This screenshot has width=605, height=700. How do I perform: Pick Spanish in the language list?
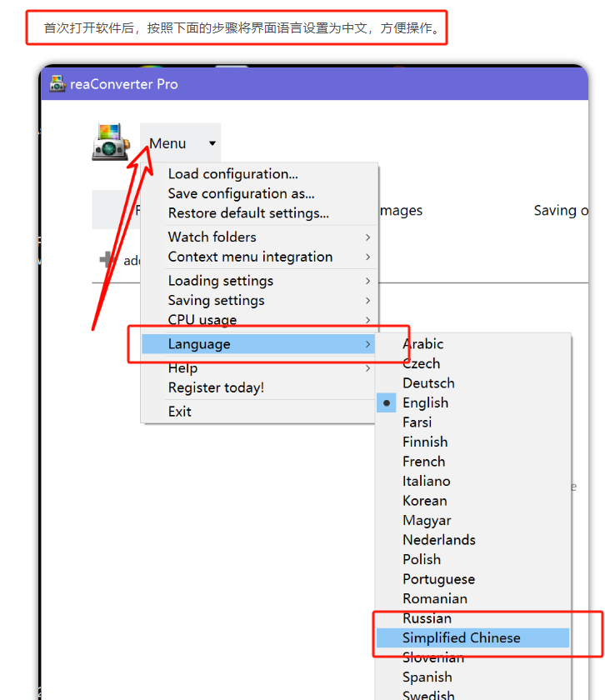(x=472, y=677)
